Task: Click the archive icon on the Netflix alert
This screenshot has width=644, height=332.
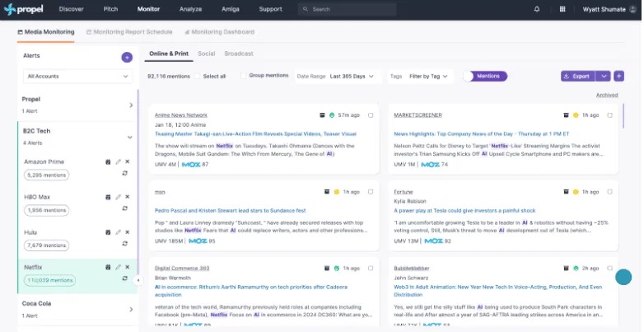Action: coord(109,267)
